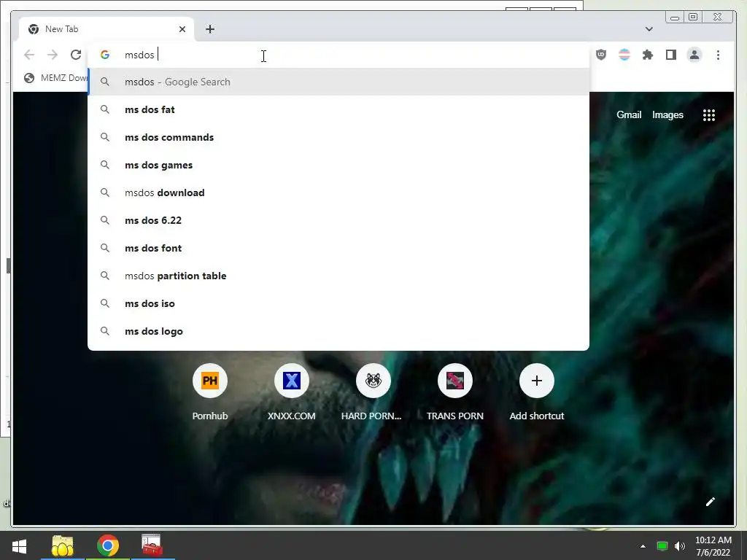Open the Google apps grid
Viewport: 747px width, 560px height.
pyautogui.click(x=709, y=114)
